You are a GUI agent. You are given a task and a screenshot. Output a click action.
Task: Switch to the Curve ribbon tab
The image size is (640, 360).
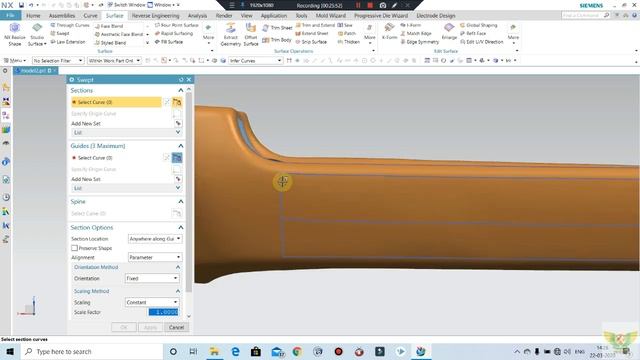click(x=90, y=16)
